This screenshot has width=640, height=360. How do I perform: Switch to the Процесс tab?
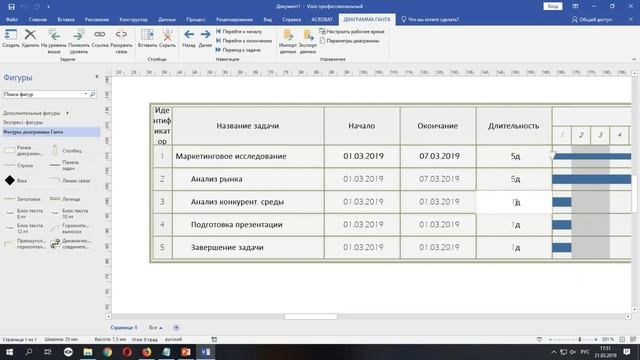pos(196,19)
